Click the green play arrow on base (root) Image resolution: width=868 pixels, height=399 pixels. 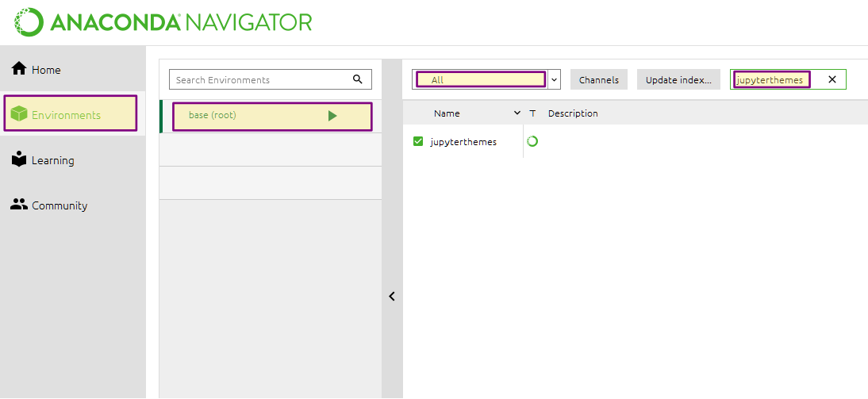pyautogui.click(x=332, y=116)
